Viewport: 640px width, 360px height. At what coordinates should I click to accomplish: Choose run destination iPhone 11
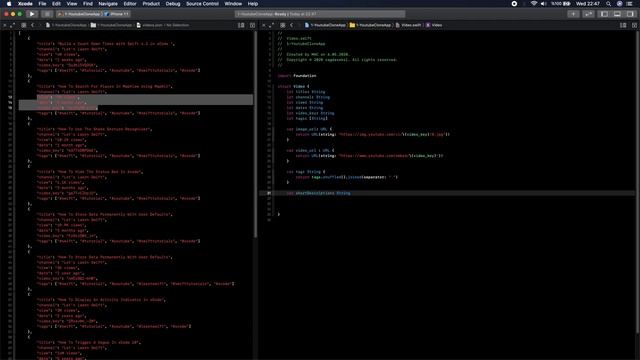116,14
